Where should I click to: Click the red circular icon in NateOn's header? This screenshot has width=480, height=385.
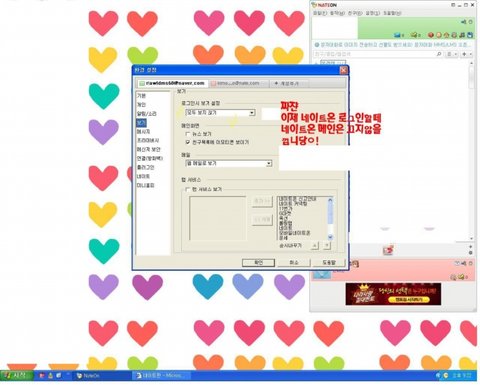pos(431,35)
